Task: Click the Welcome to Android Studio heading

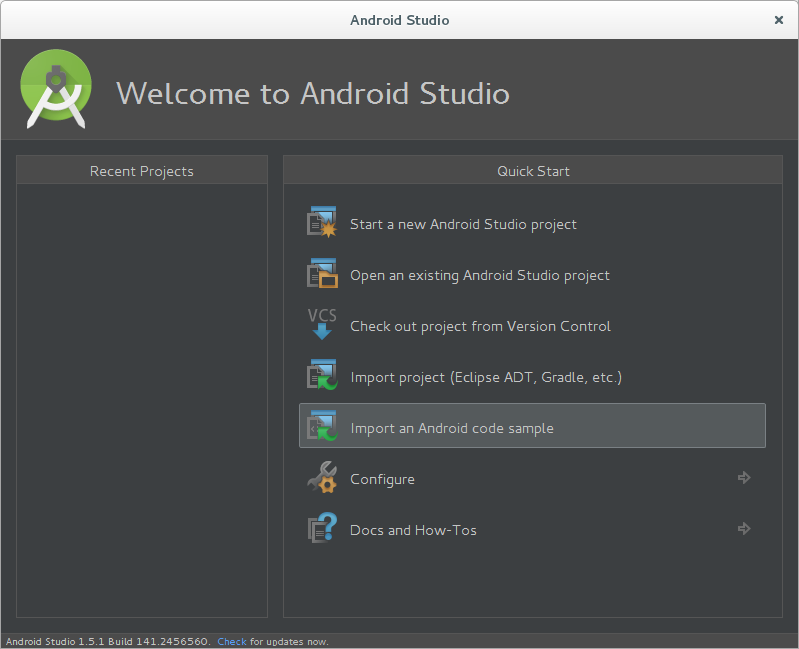Action: pyautogui.click(x=313, y=93)
